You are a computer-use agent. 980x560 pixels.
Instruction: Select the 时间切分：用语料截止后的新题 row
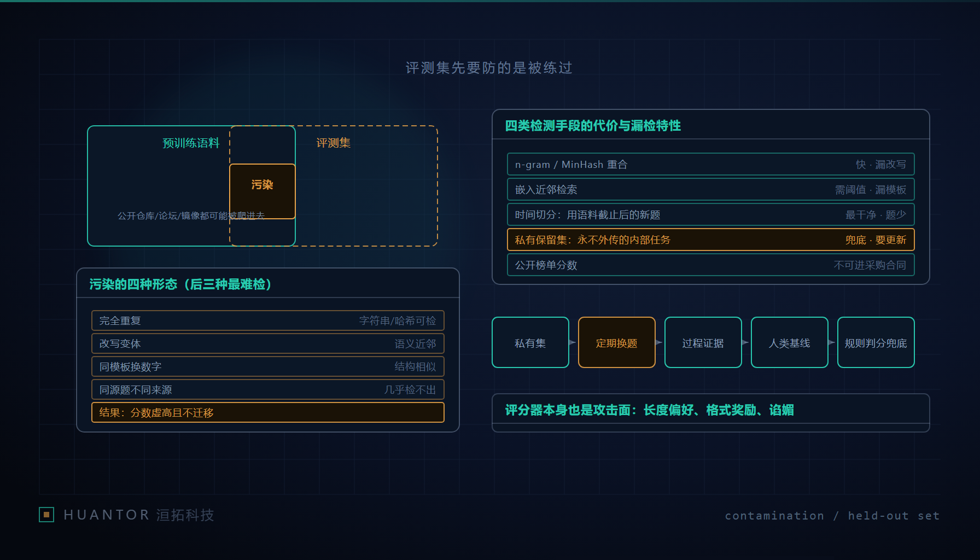(x=711, y=214)
